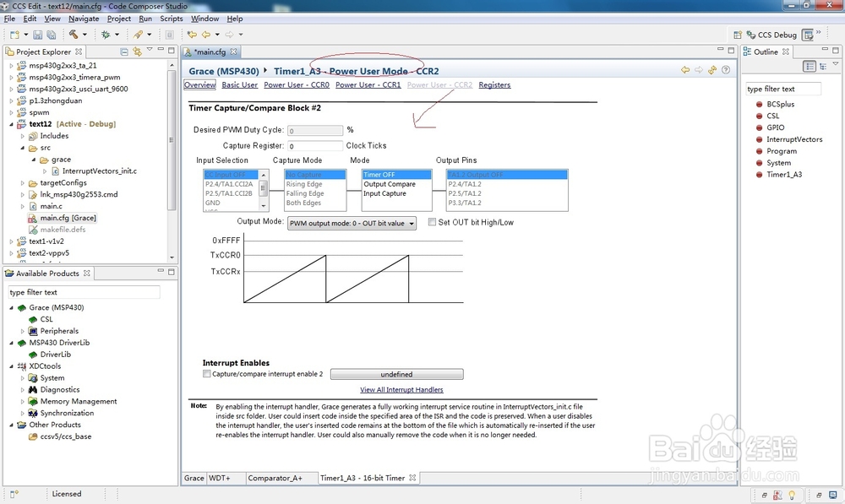The height and width of the screenshot is (504, 845).
Task: Click the Input Selection list scrollbar
Action: pos(264,190)
